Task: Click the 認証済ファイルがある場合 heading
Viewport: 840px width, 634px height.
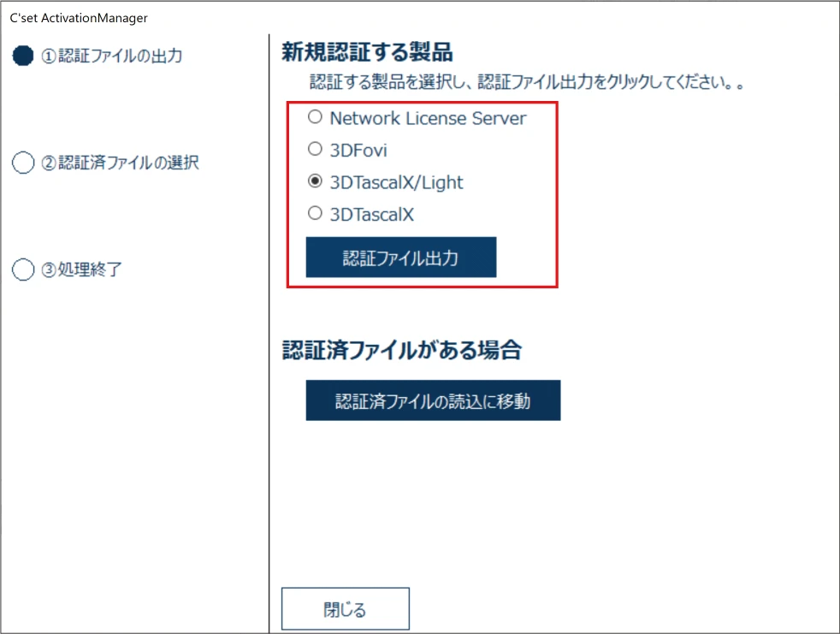Action: click(401, 350)
